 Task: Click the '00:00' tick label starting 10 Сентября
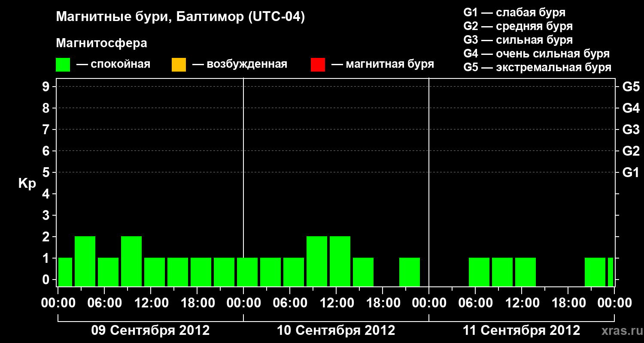coord(243,303)
